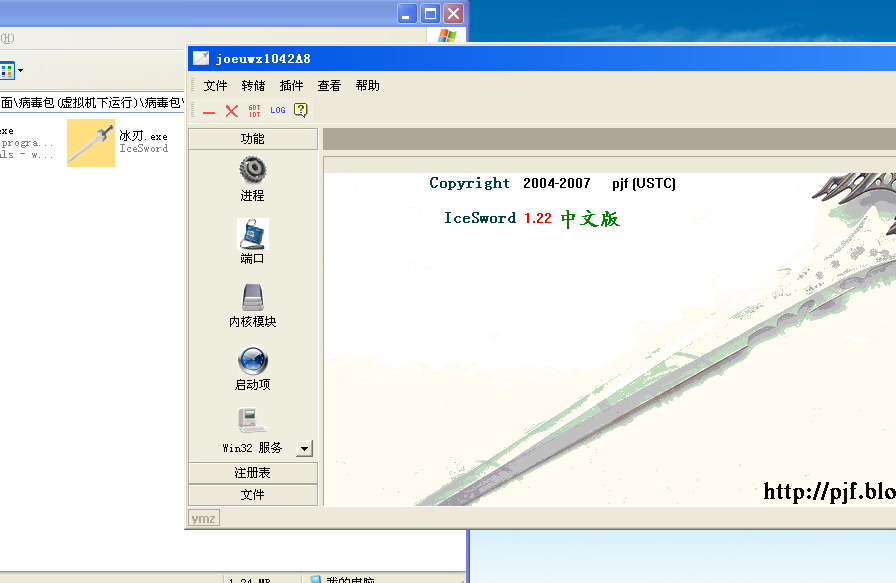The height and width of the screenshot is (583, 896).
Task: Click the LOG toolbar icon
Action: click(278, 111)
